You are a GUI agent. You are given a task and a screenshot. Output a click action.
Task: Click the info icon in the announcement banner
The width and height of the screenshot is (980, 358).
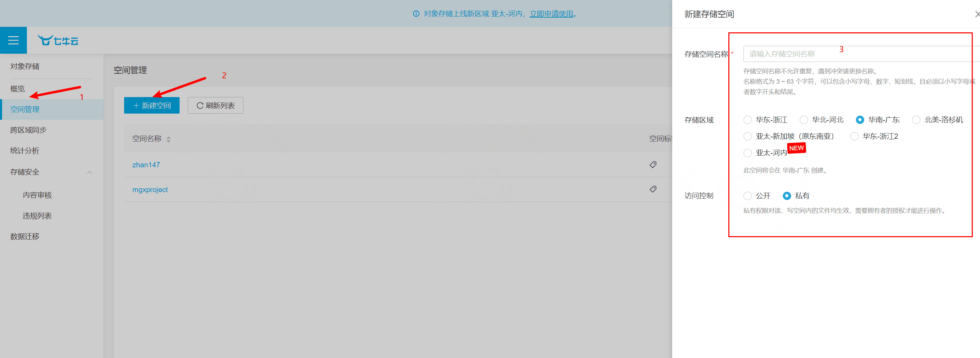(x=416, y=14)
